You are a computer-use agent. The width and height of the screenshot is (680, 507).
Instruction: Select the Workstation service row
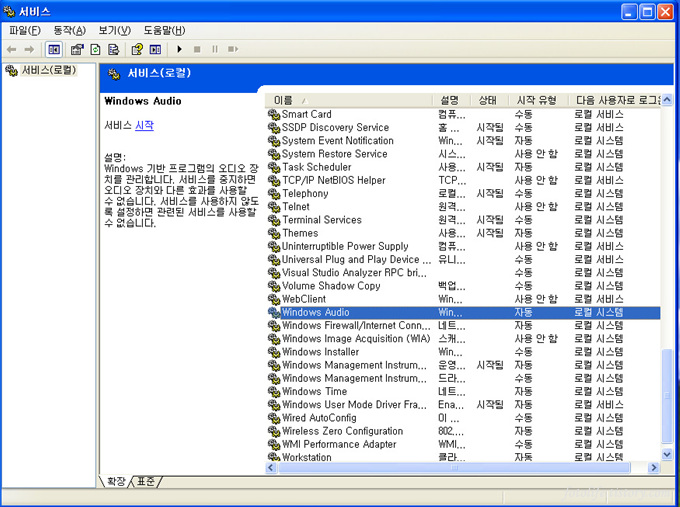pos(463,457)
